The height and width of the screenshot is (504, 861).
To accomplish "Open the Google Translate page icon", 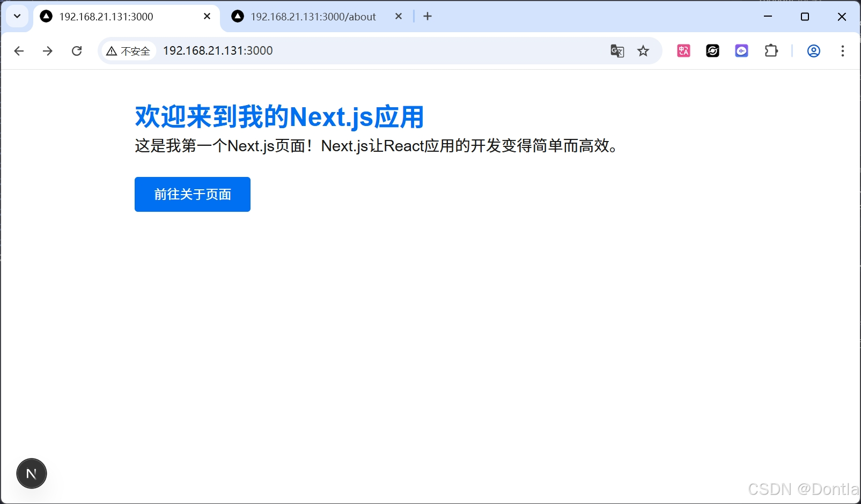I will [617, 51].
